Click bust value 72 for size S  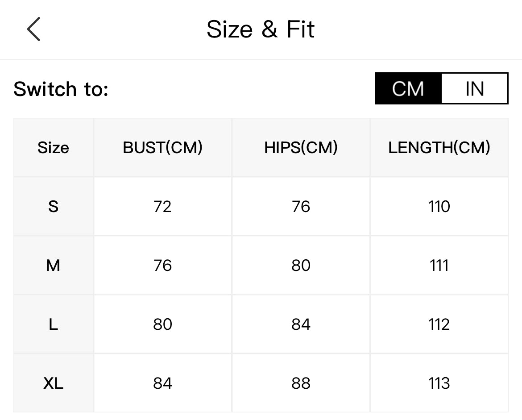(x=162, y=207)
